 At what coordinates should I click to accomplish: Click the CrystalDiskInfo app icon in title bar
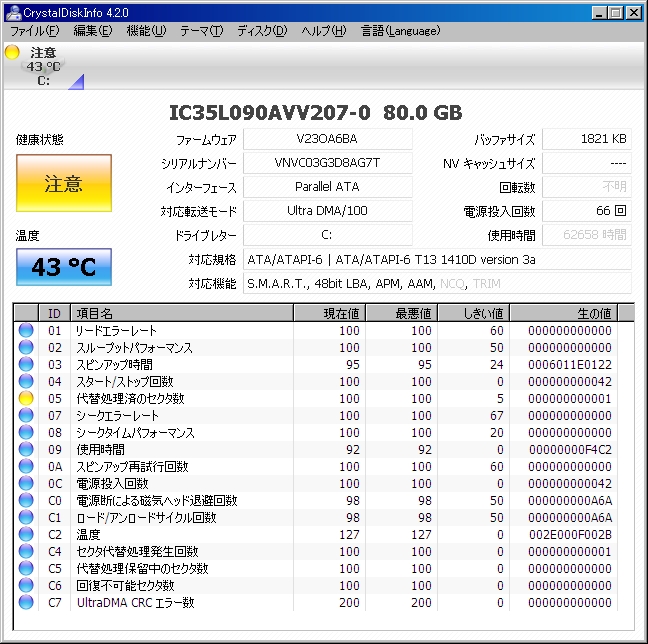(x=13, y=12)
